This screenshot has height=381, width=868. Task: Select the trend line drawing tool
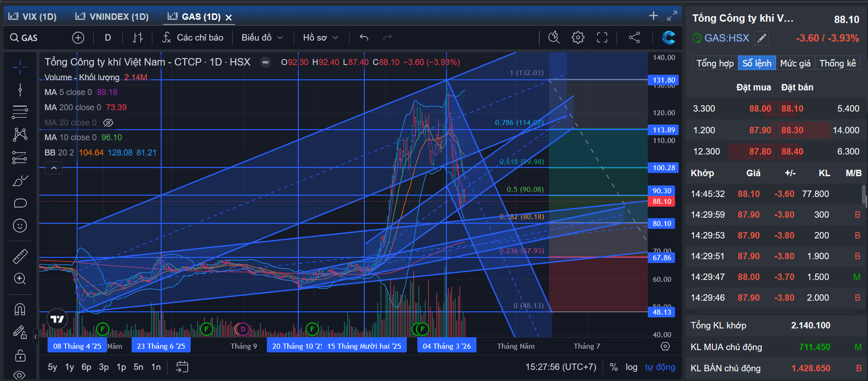20,89
